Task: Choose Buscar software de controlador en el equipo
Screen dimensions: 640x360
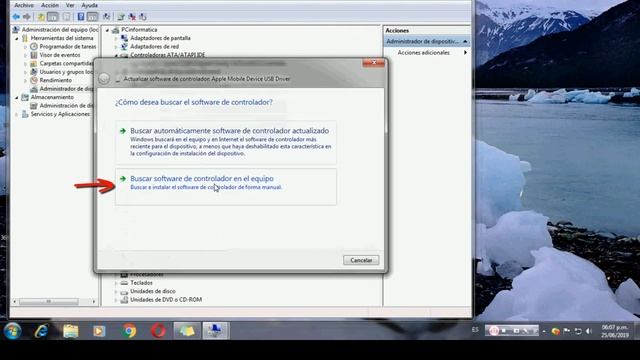Action: coord(226,186)
